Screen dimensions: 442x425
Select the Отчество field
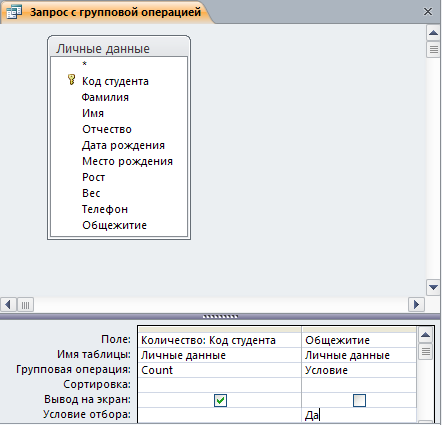click(107, 129)
